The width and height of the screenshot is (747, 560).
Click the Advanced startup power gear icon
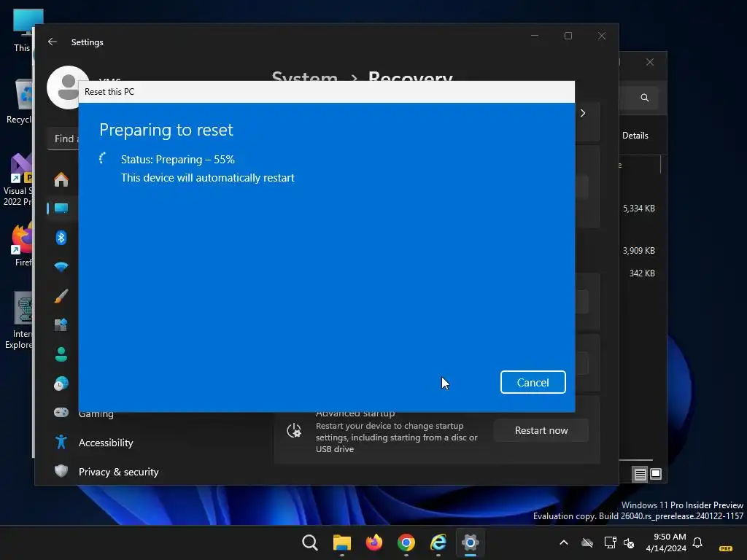(294, 430)
